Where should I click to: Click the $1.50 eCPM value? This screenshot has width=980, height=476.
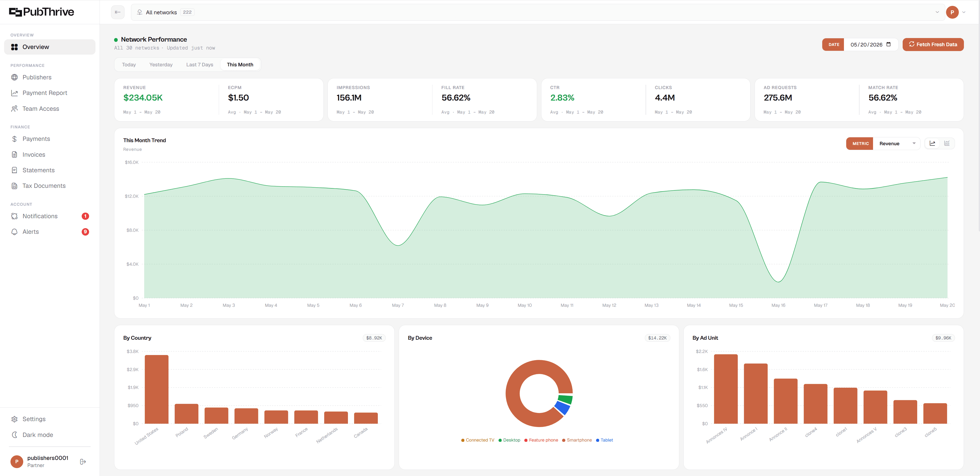click(x=238, y=98)
